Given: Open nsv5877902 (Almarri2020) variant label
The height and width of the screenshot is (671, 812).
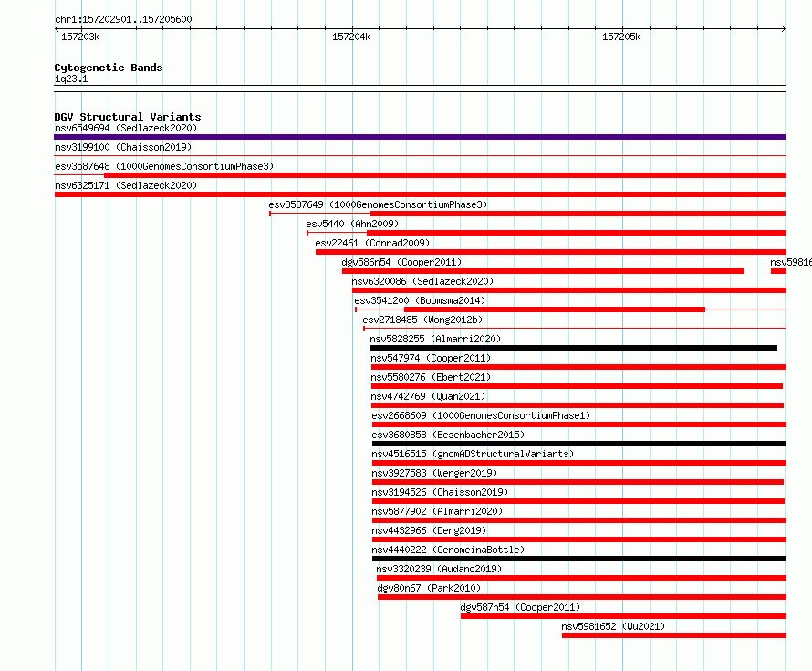Looking at the screenshot, I should point(437,511).
